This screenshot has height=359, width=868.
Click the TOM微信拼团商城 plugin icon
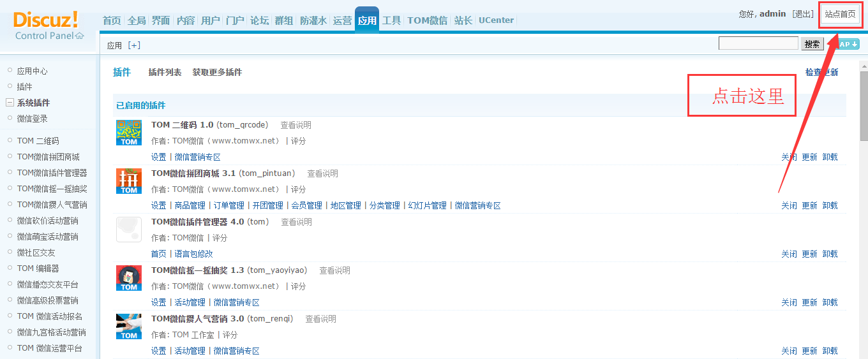point(129,181)
